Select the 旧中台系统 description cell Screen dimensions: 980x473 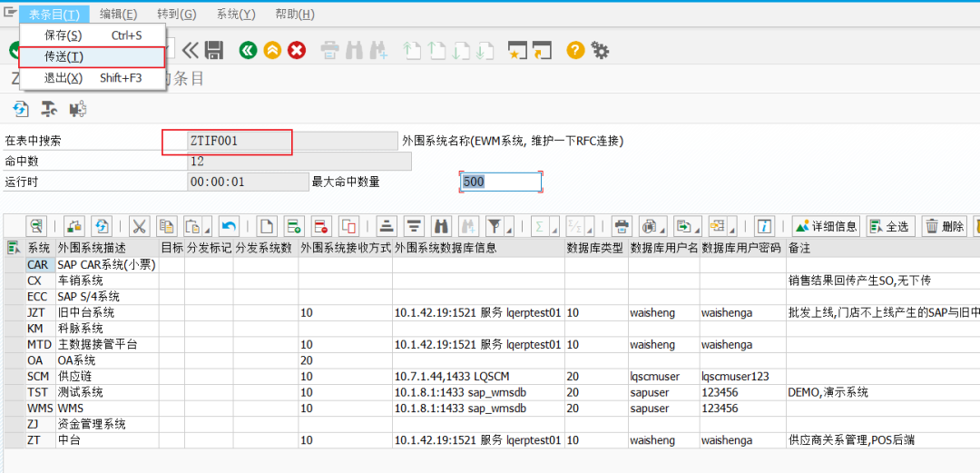tap(107, 312)
